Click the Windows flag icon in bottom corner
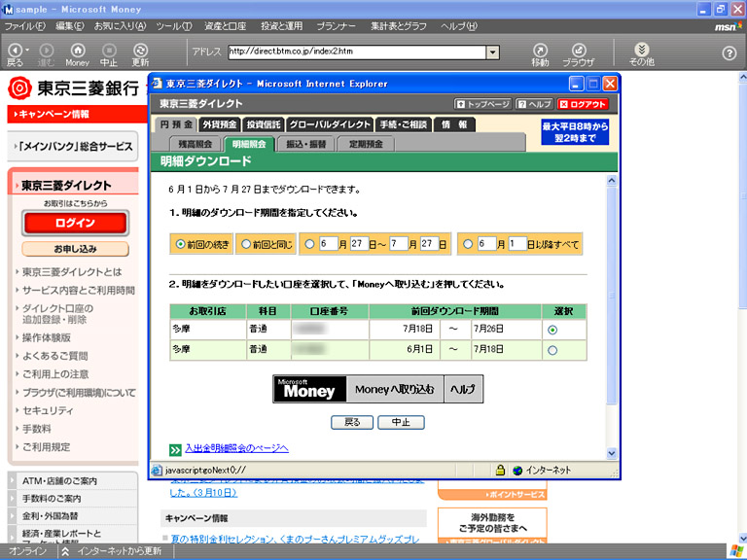The image size is (747, 560). click(x=737, y=551)
